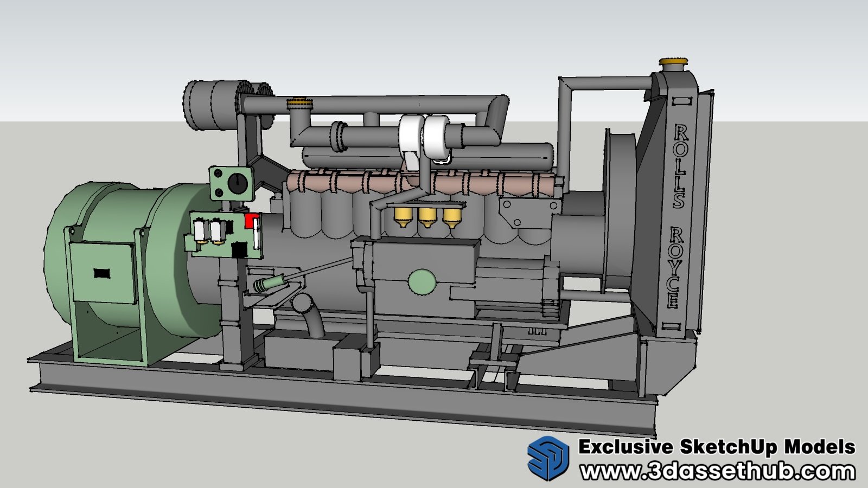Select the left white turbocharger housing

(411, 137)
